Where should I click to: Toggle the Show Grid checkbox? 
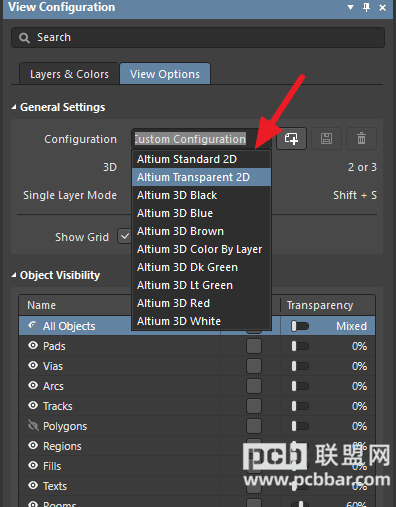[x=125, y=236]
